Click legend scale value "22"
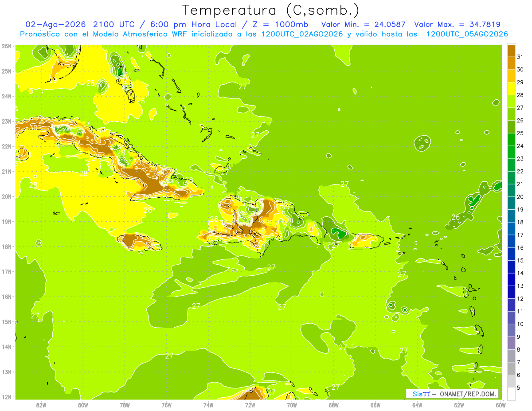 pos(520,171)
